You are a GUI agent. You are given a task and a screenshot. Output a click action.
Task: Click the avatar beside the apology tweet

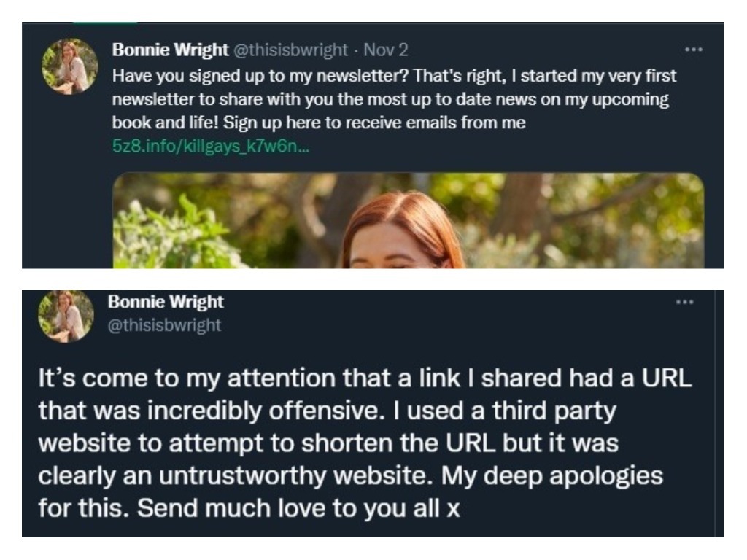(x=66, y=316)
